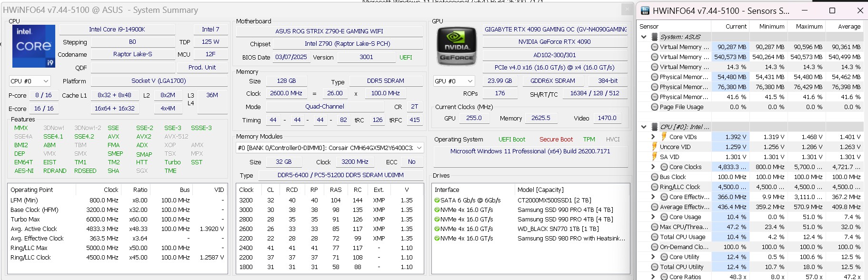Click the Microsoft Windows 11 Professional build text

530,151
